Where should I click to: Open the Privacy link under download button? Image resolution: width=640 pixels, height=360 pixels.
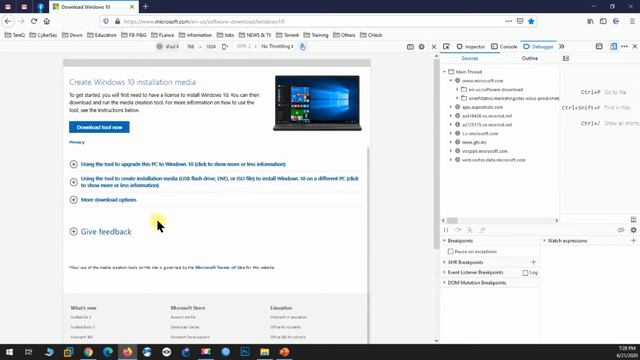click(x=77, y=142)
